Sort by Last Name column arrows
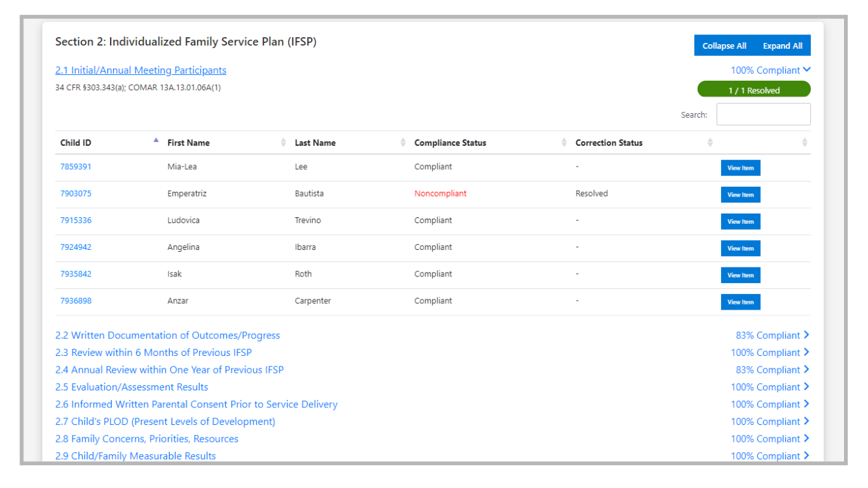868x488 pixels. 403,142
